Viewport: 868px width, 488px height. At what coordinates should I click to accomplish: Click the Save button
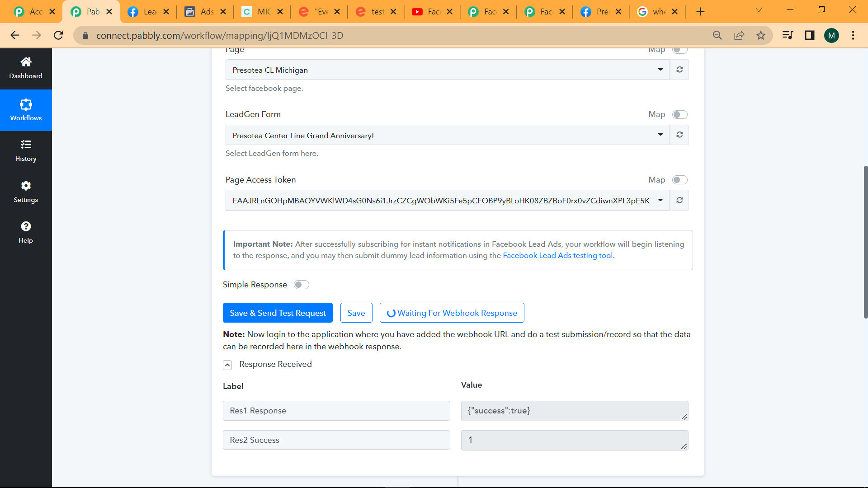pyautogui.click(x=356, y=313)
